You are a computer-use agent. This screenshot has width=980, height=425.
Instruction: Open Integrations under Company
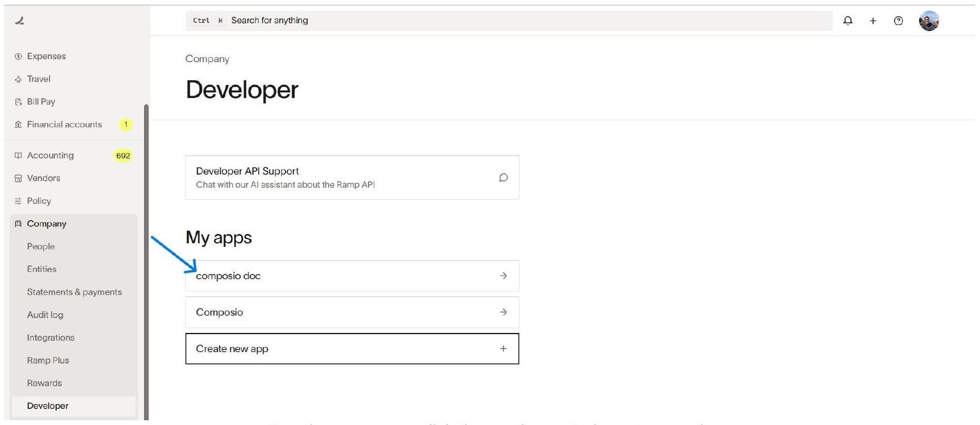tap(51, 337)
